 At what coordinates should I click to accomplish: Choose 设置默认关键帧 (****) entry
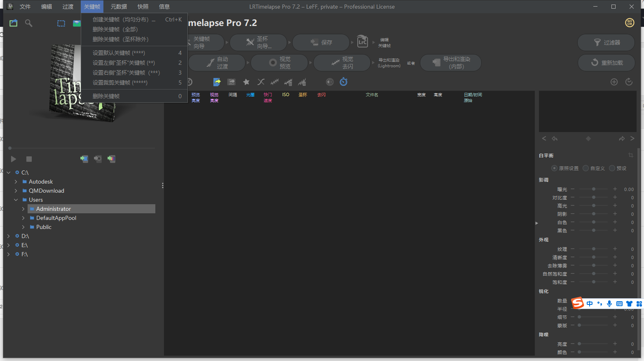134,53
